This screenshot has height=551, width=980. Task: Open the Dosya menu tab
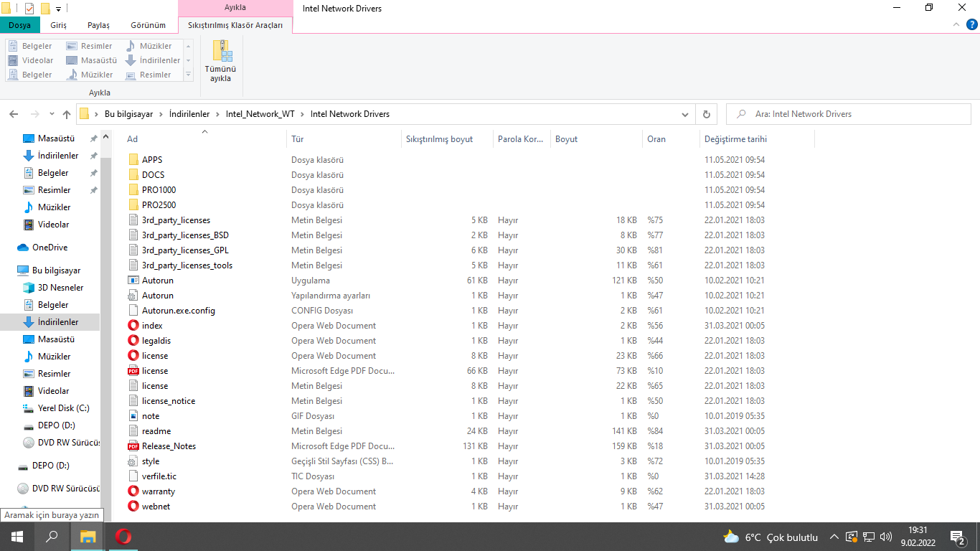coord(20,25)
